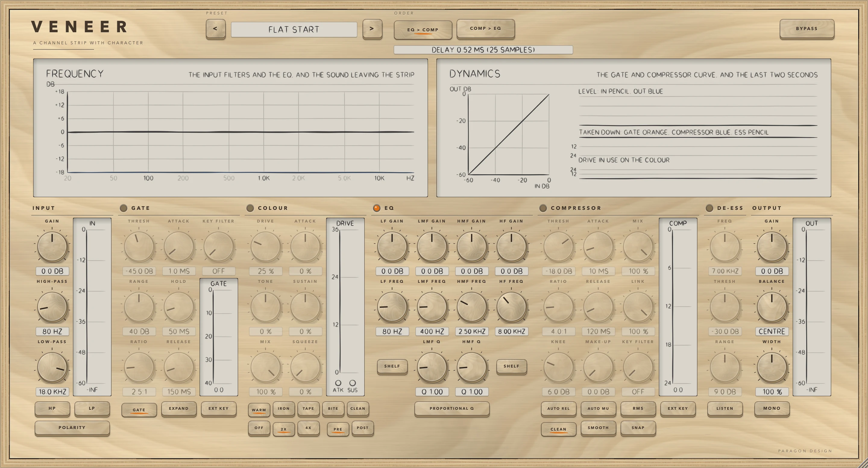This screenshot has width=868, height=468.
Task: Go to the previous preset with the < arrow
Action: (215, 29)
